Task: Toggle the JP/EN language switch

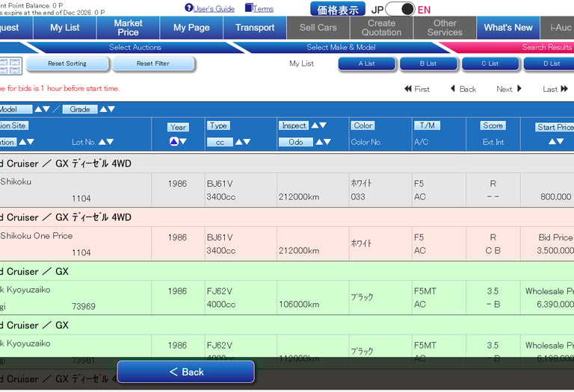Action: (x=400, y=9)
